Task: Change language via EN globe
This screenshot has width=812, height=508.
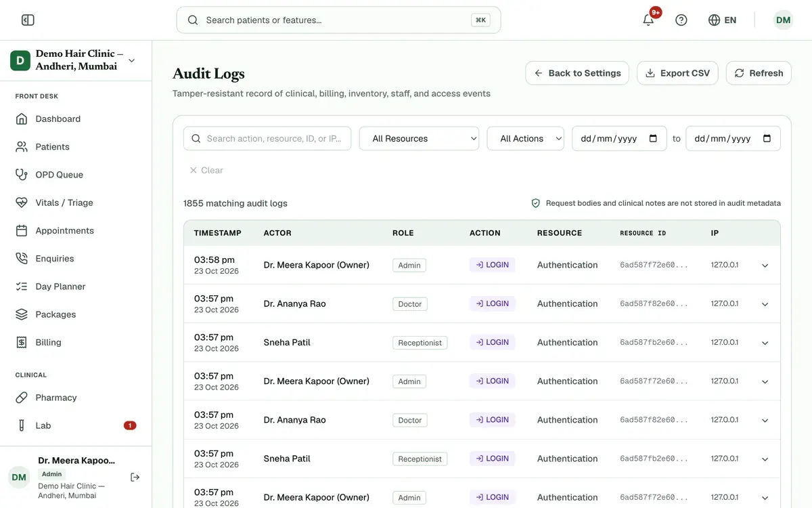Action: (x=722, y=20)
